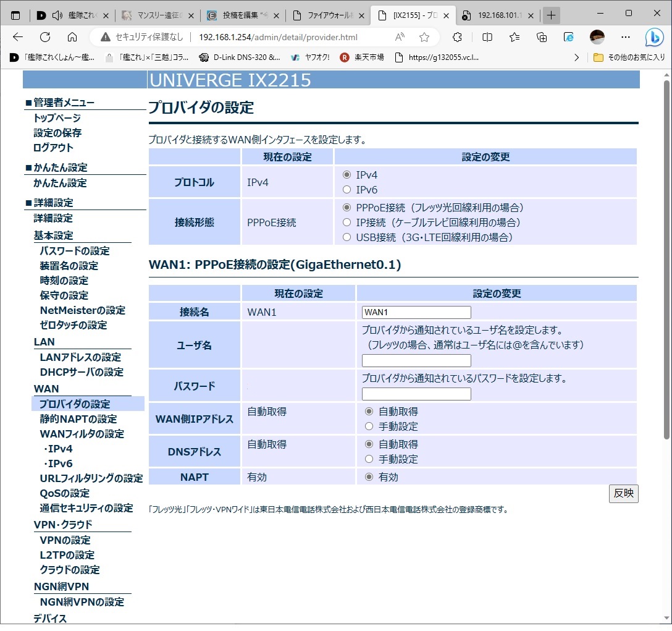Screen dimensions: 672x631
Task: Click the not-secure warning triangle icon
Action: (105, 37)
